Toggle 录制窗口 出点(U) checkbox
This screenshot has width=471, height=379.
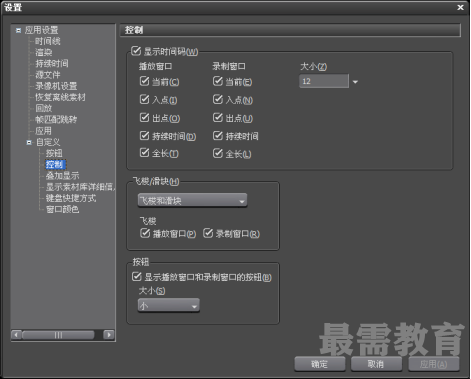(218, 117)
